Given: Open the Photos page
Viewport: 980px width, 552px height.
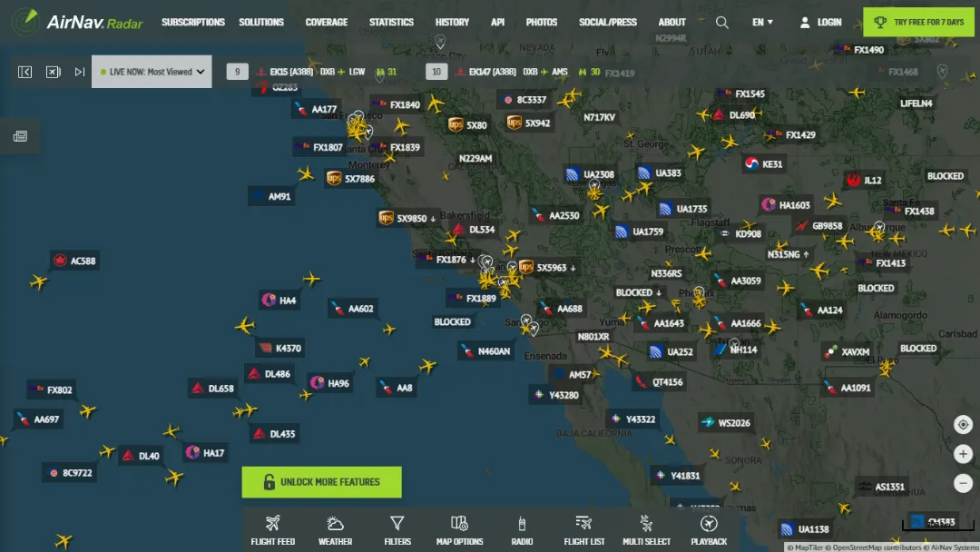Looking at the screenshot, I should (541, 23).
